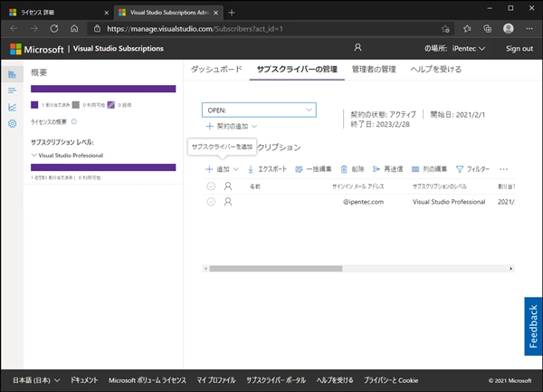This screenshot has width=543, height=392.
Task: Open a new browser tab with plus
Action: coord(232,13)
